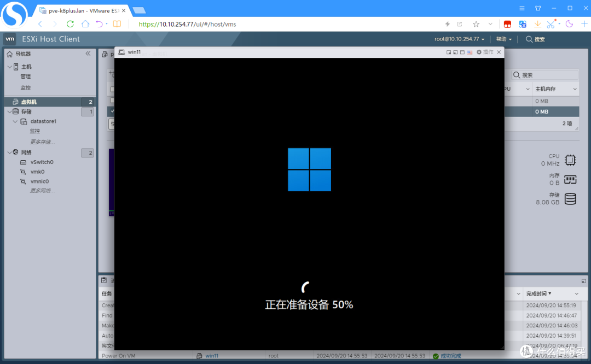The image size is (591, 364).
Task: Reload the page with the refresh icon
Action: tap(70, 24)
